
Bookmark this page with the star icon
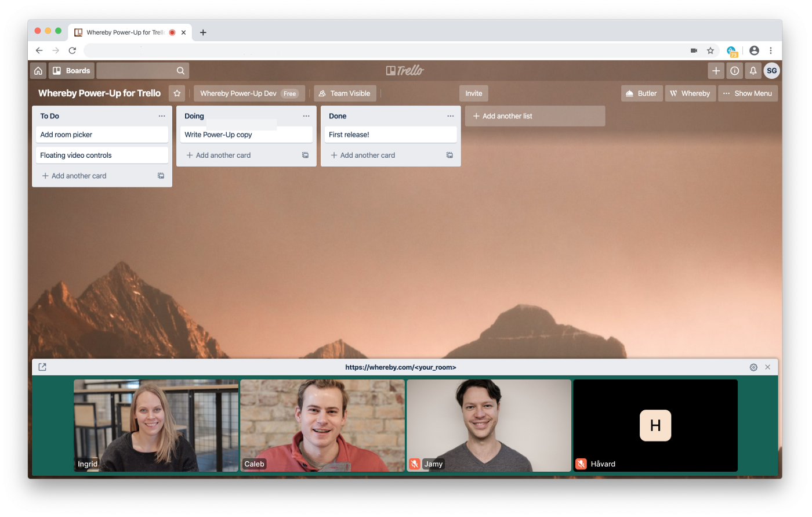tap(710, 50)
